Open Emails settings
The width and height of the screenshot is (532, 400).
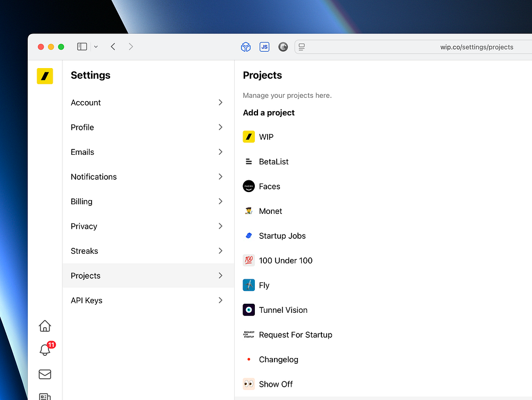[148, 152]
